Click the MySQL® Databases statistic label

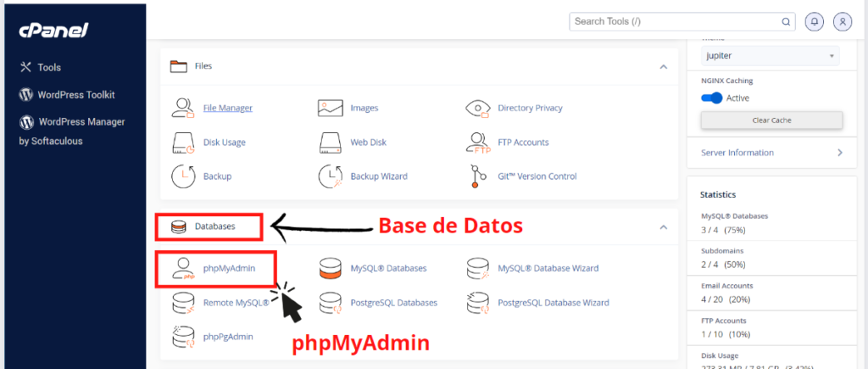734,216
